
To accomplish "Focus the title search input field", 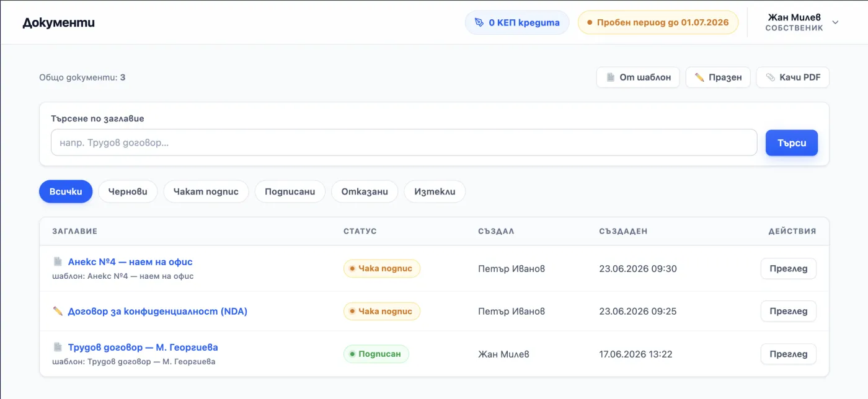I will click(x=404, y=142).
